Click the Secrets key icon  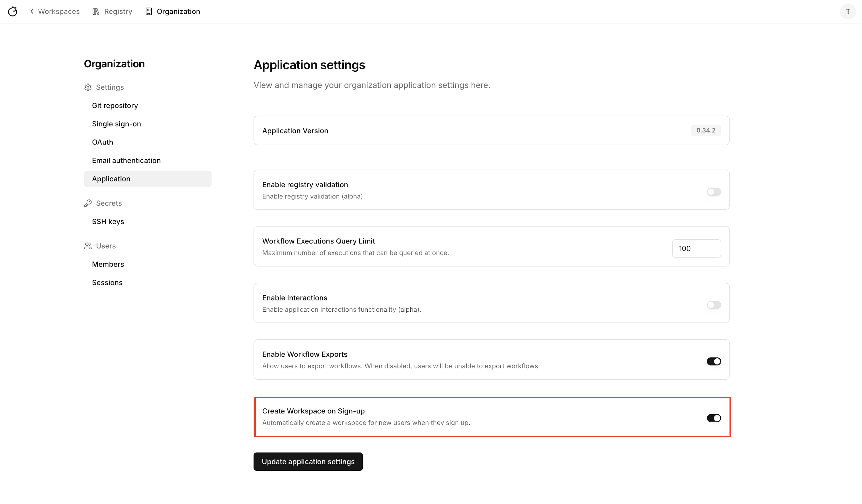[x=88, y=203]
